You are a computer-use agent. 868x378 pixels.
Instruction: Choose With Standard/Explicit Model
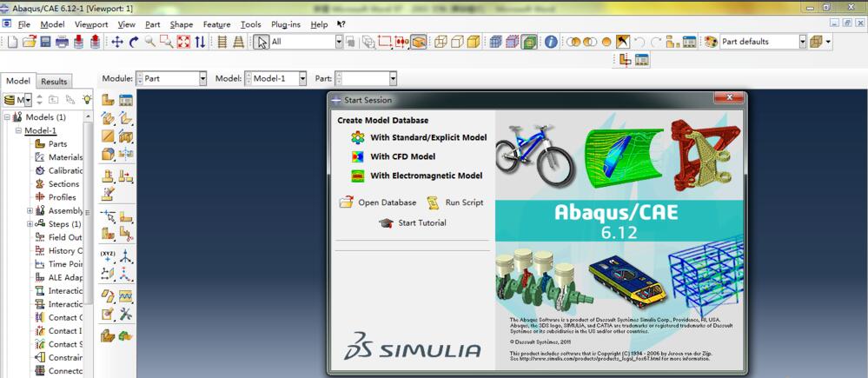(427, 137)
